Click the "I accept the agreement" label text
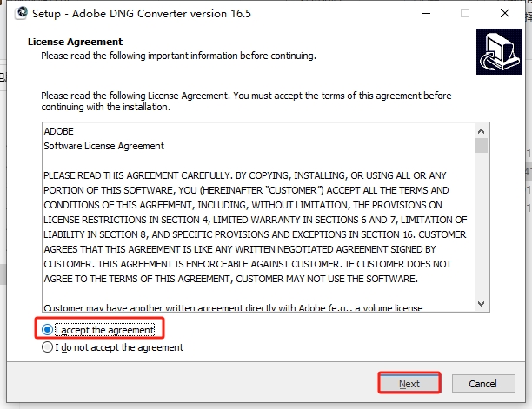This screenshot has height=409, width=532. 104,330
